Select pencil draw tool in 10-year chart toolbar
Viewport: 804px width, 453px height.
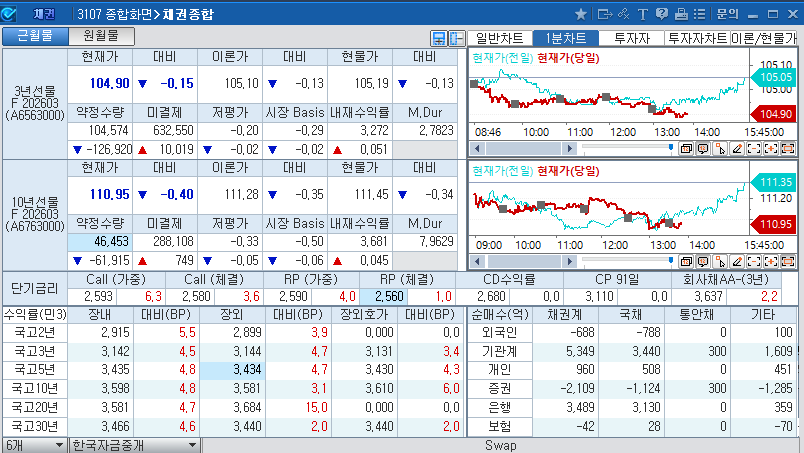(x=737, y=262)
